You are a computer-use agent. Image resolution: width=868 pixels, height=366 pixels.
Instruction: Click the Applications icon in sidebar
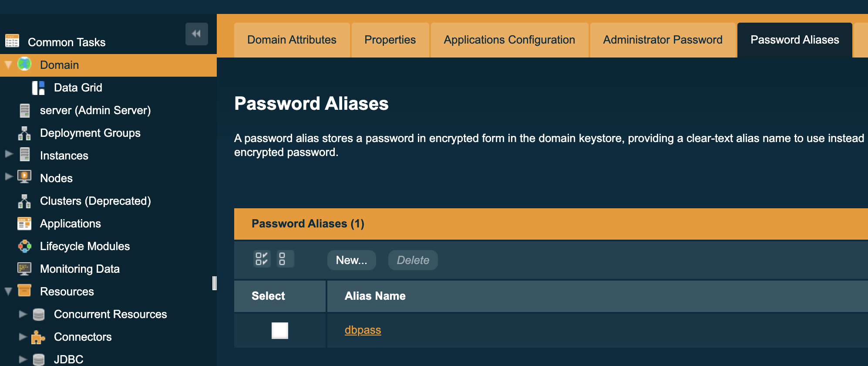click(24, 224)
